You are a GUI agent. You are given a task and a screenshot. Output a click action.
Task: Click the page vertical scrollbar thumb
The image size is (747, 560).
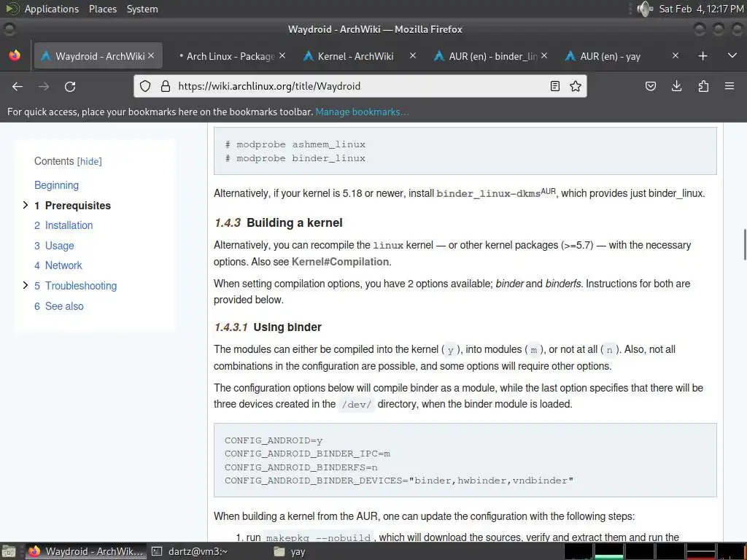pos(744,244)
